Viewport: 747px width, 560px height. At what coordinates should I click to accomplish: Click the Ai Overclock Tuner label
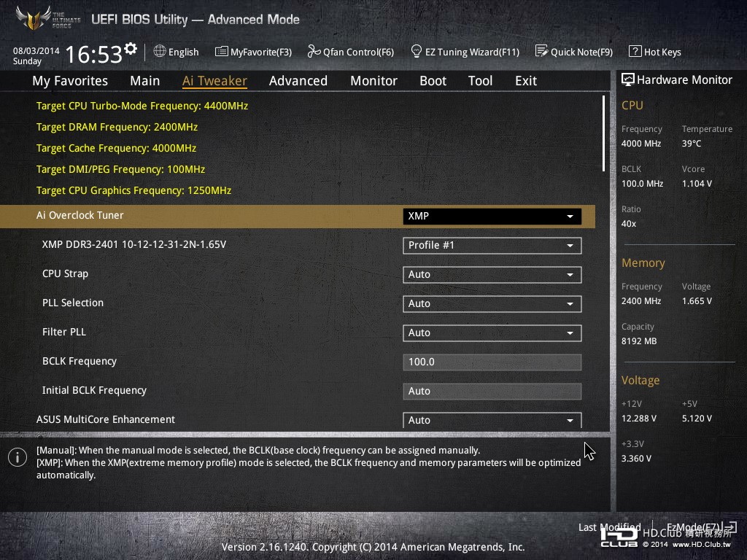(x=80, y=215)
